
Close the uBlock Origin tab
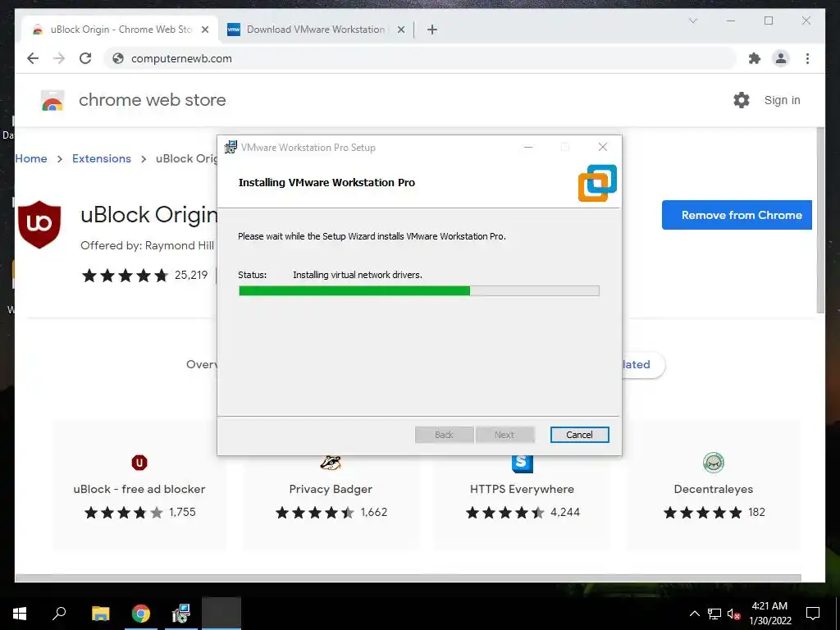[x=204, y=30]
